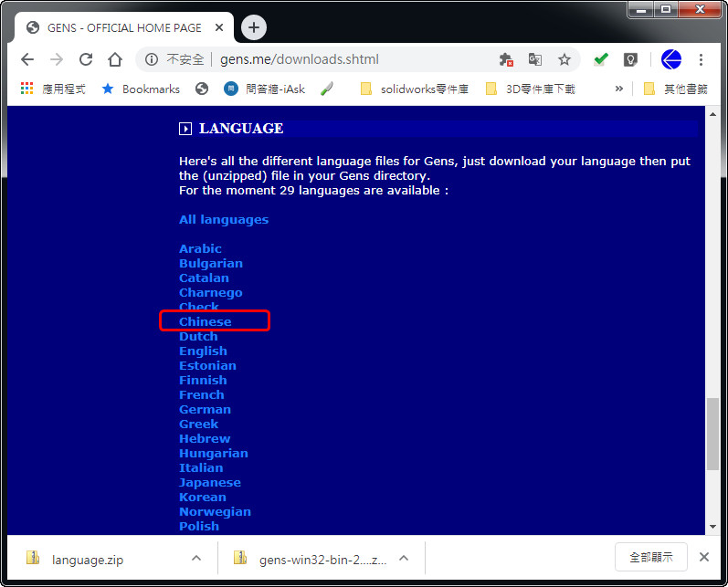Download the German language file
728x587 pixels.
[x=205, y=409]
